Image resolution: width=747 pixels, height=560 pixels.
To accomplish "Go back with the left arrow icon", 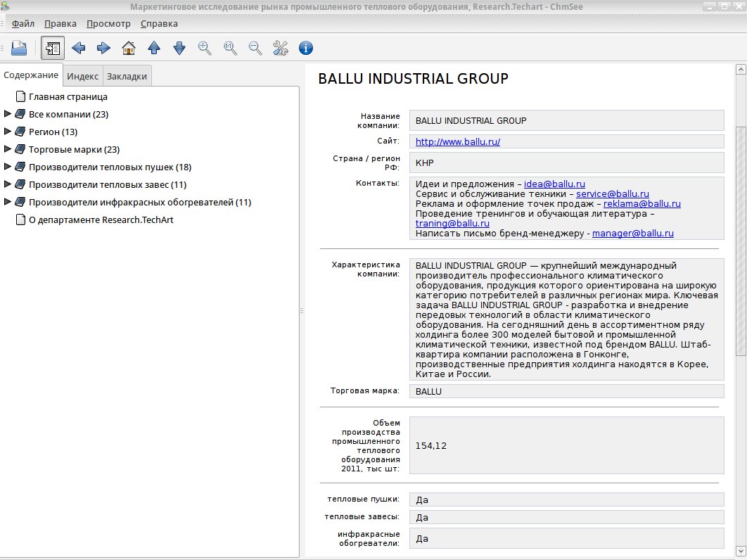I will pos(78,48).
